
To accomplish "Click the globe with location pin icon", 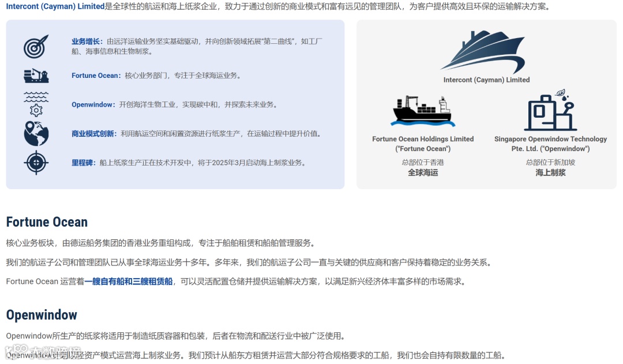I will click(x=36, y=133).
